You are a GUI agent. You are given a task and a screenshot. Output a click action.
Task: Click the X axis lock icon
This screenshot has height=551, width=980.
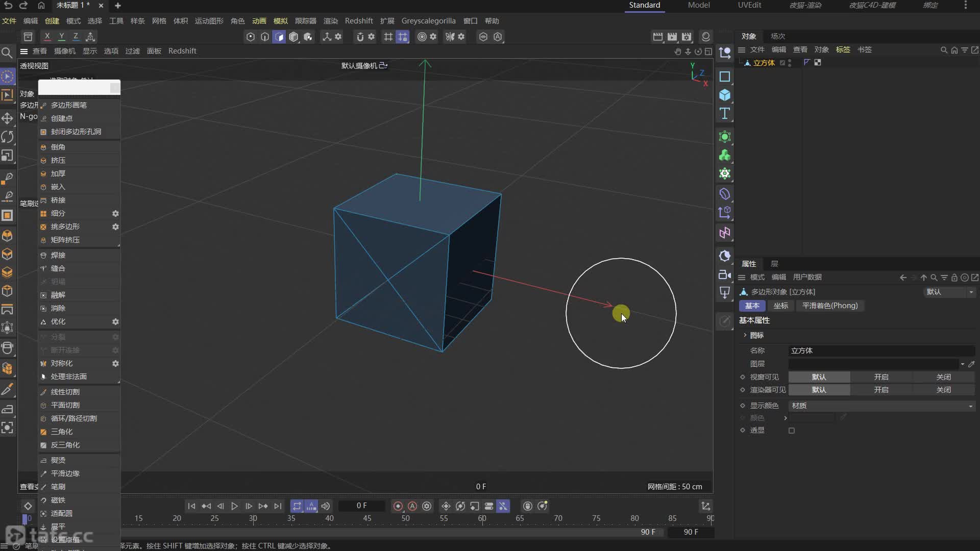(x=47, y=36)
